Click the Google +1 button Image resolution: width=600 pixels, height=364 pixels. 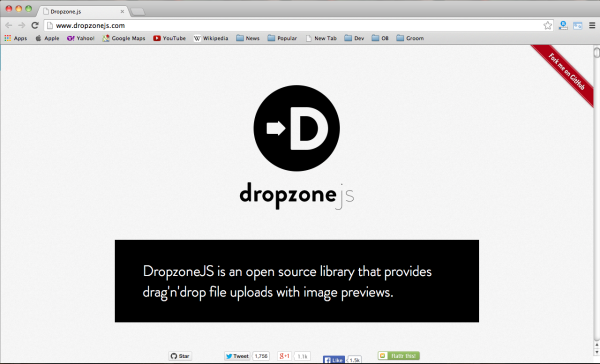point(284,356)
